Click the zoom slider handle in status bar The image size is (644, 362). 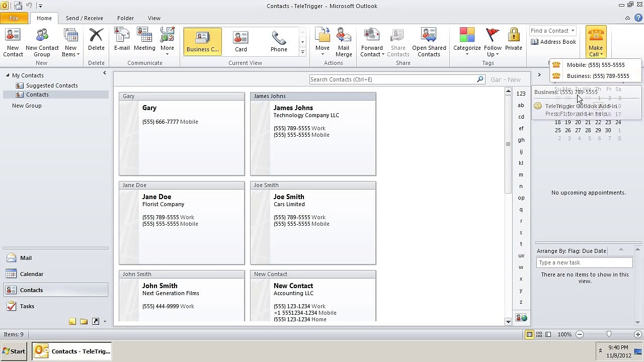pos(609,334)
